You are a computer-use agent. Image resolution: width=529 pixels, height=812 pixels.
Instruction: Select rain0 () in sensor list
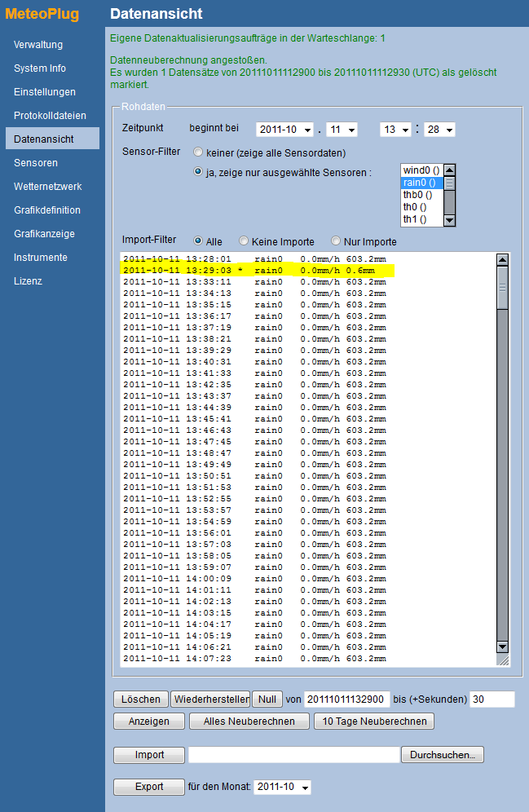click(x=422, y=183)
